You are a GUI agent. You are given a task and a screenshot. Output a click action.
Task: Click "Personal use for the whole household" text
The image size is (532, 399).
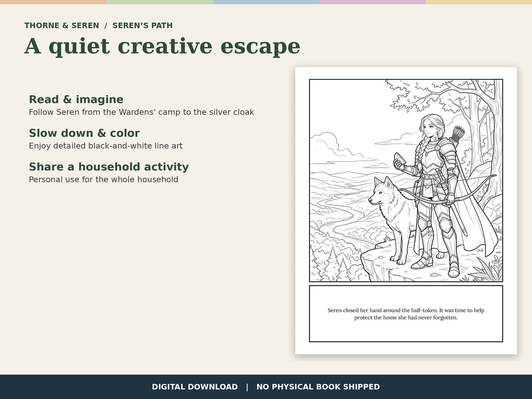pos(103,180)
